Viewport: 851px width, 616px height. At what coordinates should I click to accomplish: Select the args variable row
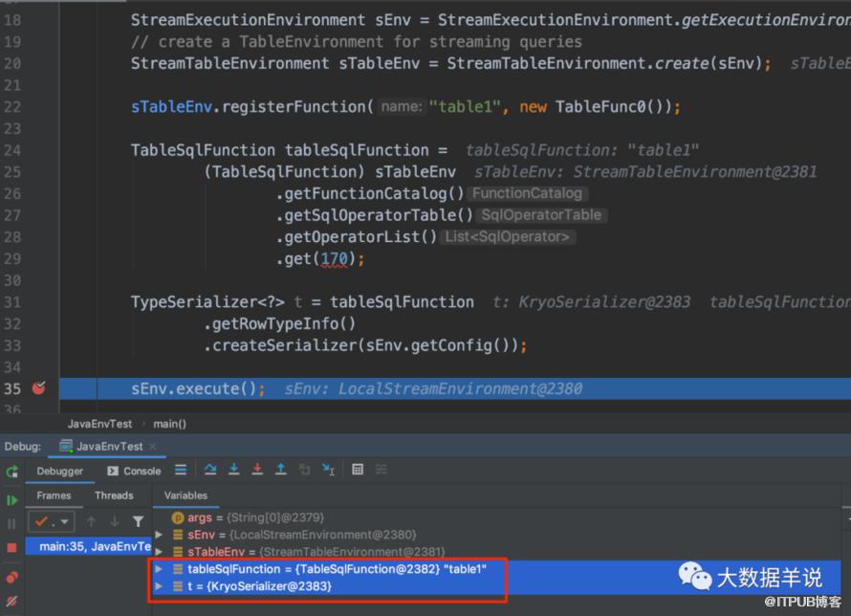click(x=497, y=517)
